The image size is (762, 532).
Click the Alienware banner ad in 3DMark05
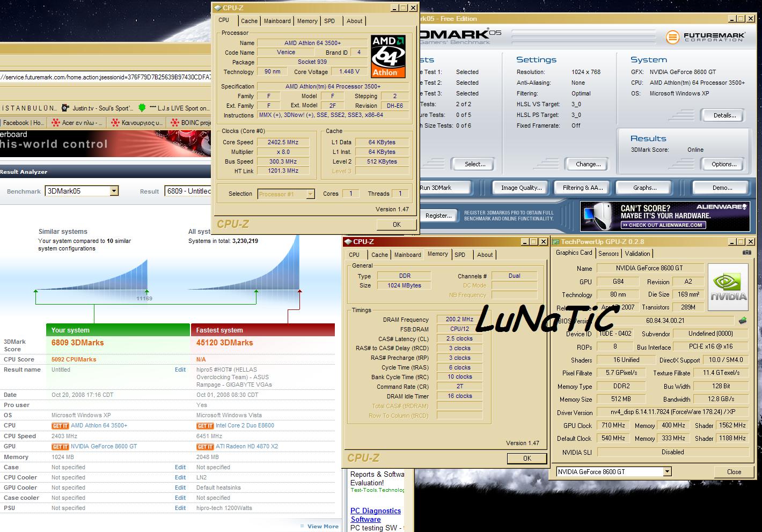[x=665, y=216]
